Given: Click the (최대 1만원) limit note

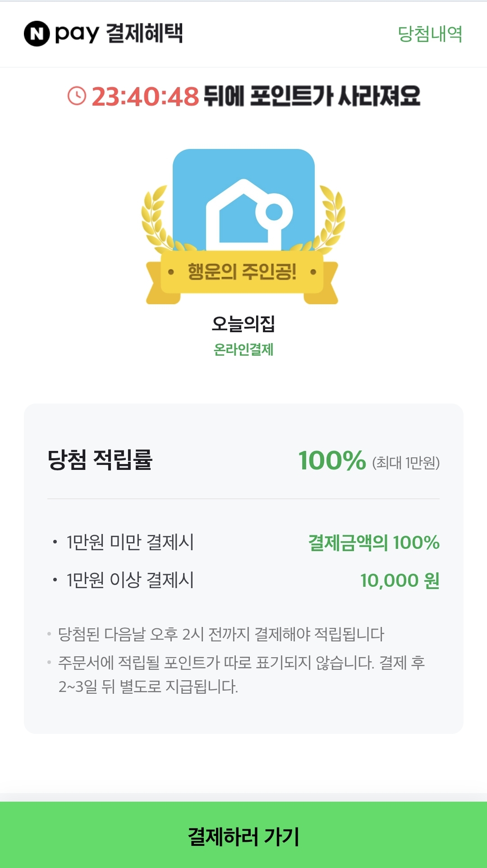Looking at the screenshot, I should pyautogui.click(x=406, y=463).
